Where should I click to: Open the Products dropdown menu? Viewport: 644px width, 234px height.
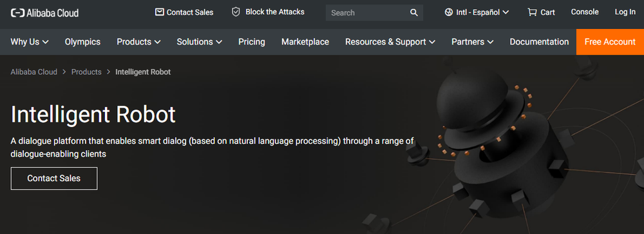(138, 41)
